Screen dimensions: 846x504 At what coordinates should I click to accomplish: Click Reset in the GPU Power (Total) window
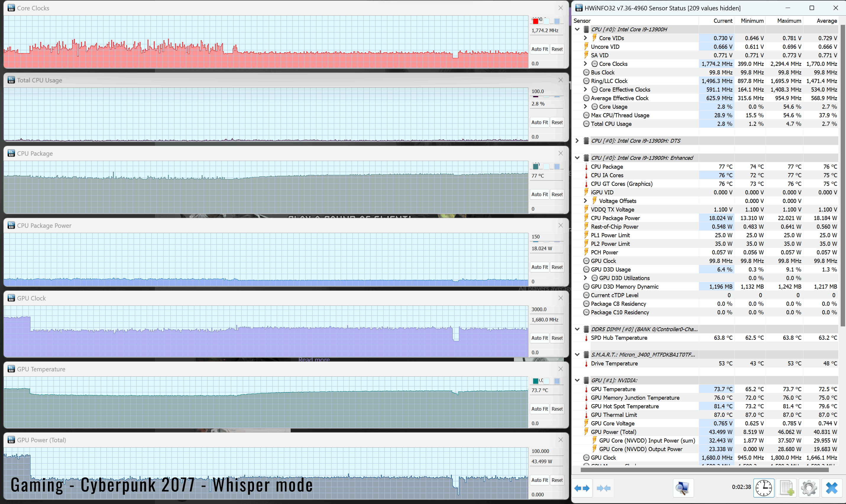tap(557, 480)
